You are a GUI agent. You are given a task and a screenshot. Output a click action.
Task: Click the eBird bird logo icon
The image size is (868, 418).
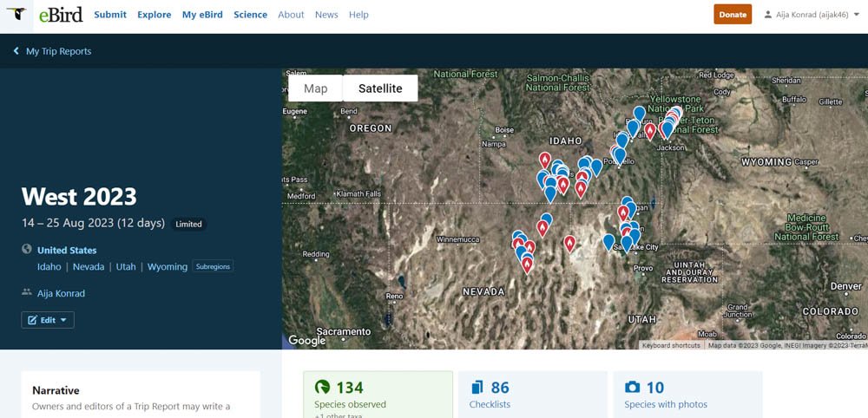coord(16,15)
